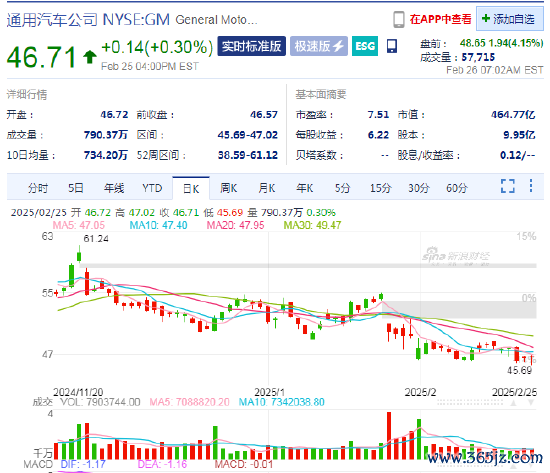Screen dimensions: 550x473
Task: Click the volume MA5: 7088820.20 label
Action: [189, 402]
